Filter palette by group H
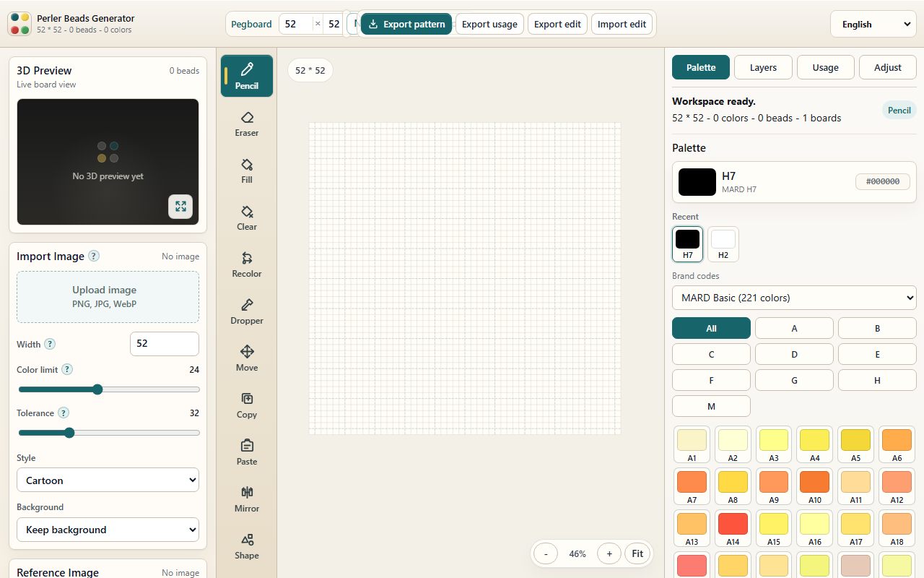This screenshot has width=924, height=578. point(877,380)
